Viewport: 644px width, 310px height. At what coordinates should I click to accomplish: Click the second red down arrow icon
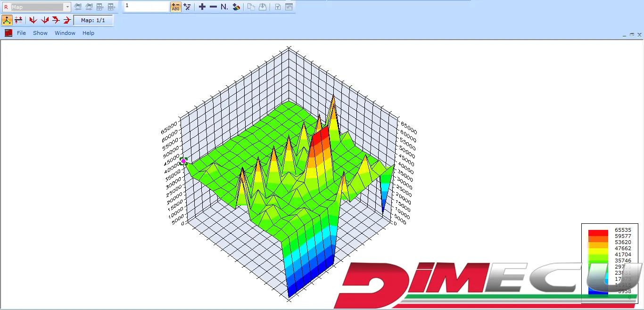tap(45, 20)
